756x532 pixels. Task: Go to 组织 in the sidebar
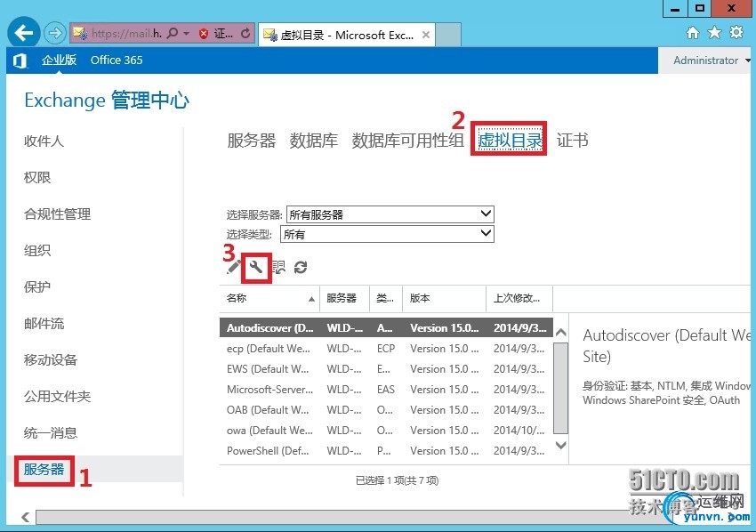tap(37, 250)
